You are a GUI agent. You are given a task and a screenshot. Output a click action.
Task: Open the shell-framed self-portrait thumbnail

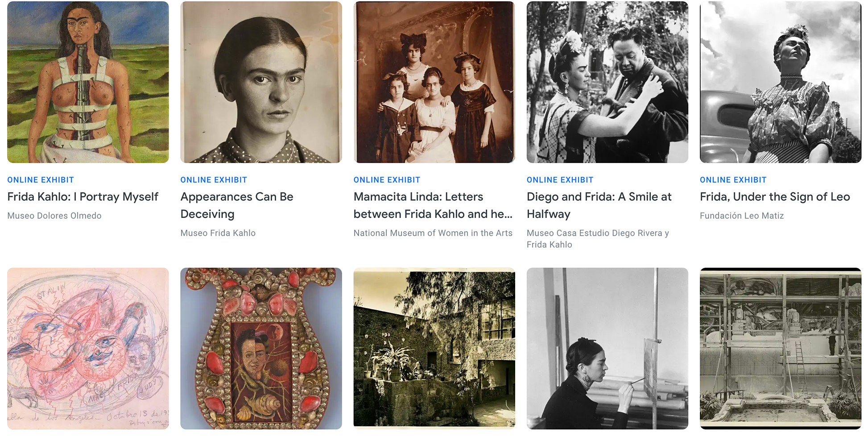pyautogui.click(x=261, y=349)
